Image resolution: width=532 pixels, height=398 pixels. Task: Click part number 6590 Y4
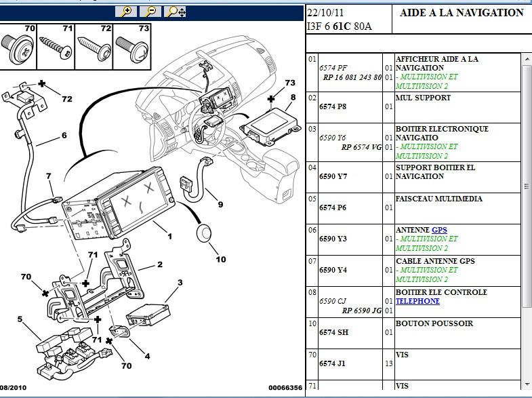(333, 270)
